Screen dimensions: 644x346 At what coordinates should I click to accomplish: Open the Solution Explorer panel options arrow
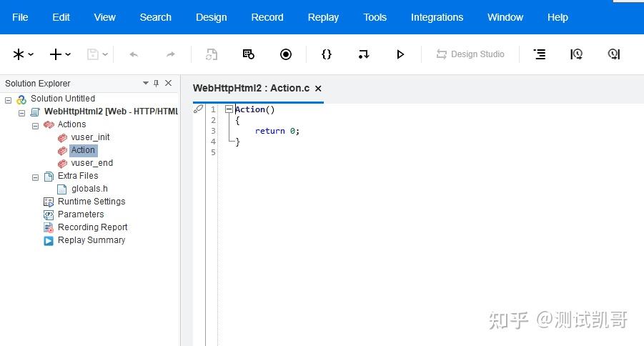pyautogui.click(x=146, y=84)
